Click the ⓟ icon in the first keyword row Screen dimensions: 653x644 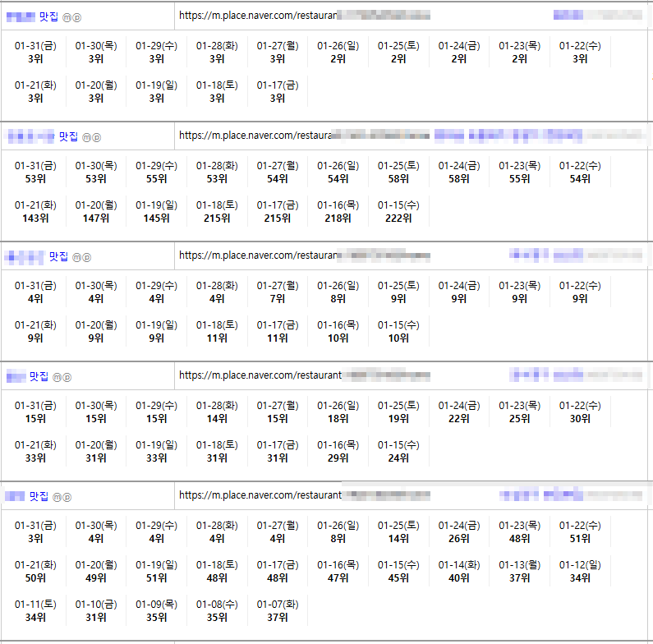pos(78,17)
